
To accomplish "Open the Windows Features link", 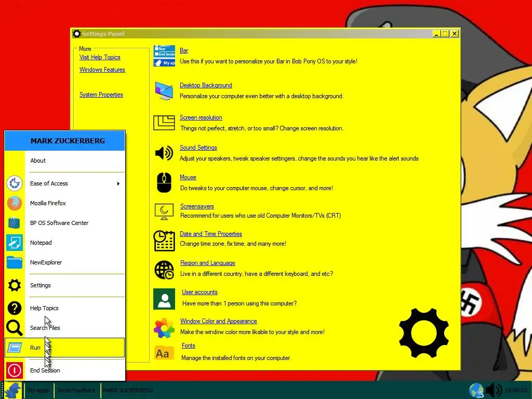I will tap(102, 70).
